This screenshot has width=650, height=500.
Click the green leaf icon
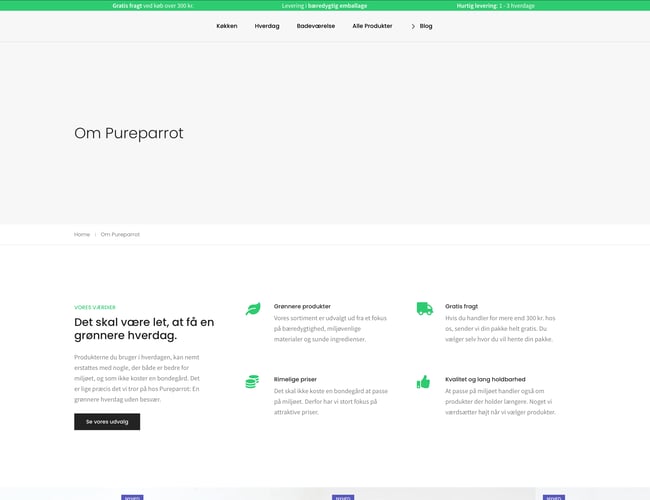click(253, 308)
